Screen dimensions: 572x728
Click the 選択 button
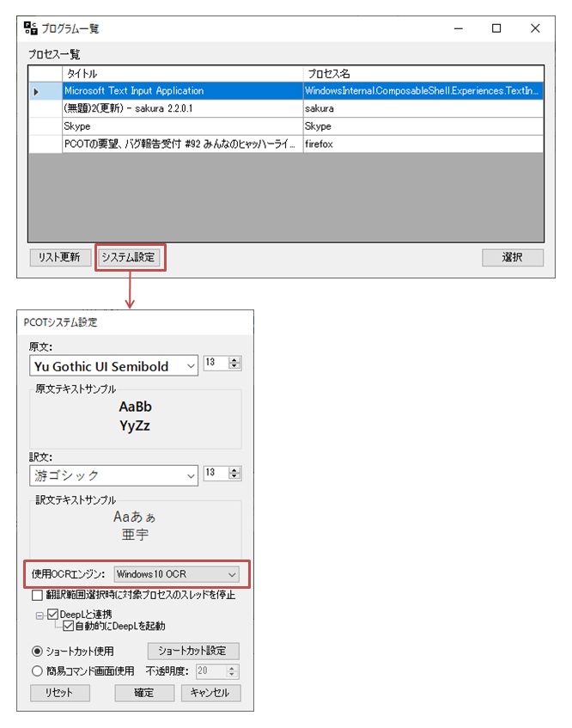pyautogui.click(x=512, y=257)
